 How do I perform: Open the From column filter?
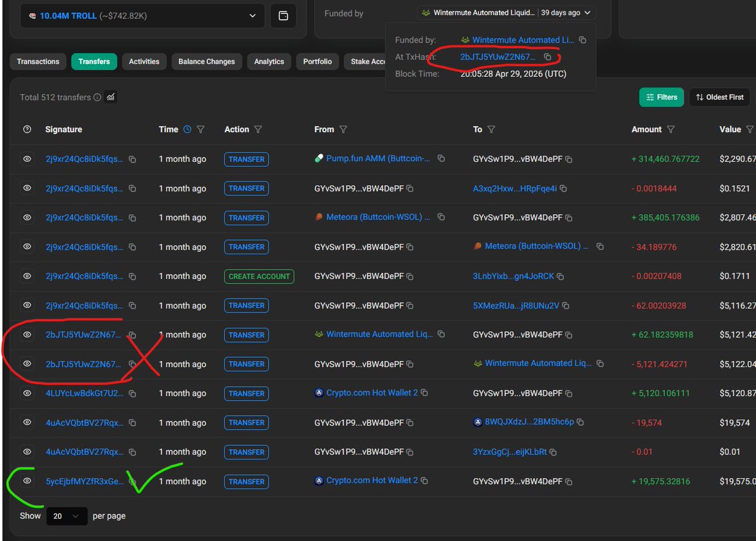click(x=343, y=129)
